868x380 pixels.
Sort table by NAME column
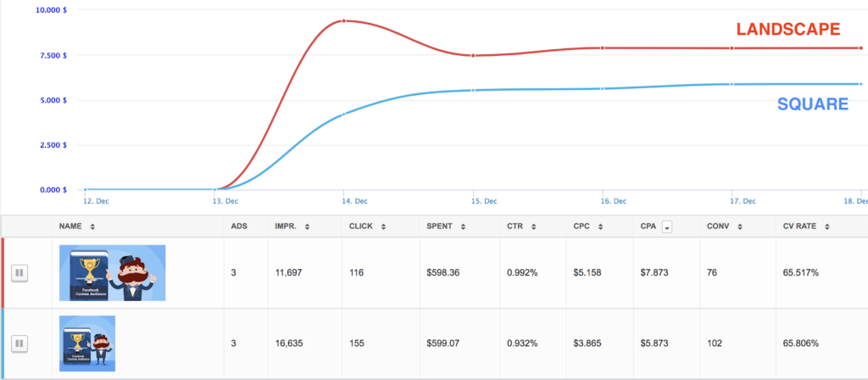[92, 226]
